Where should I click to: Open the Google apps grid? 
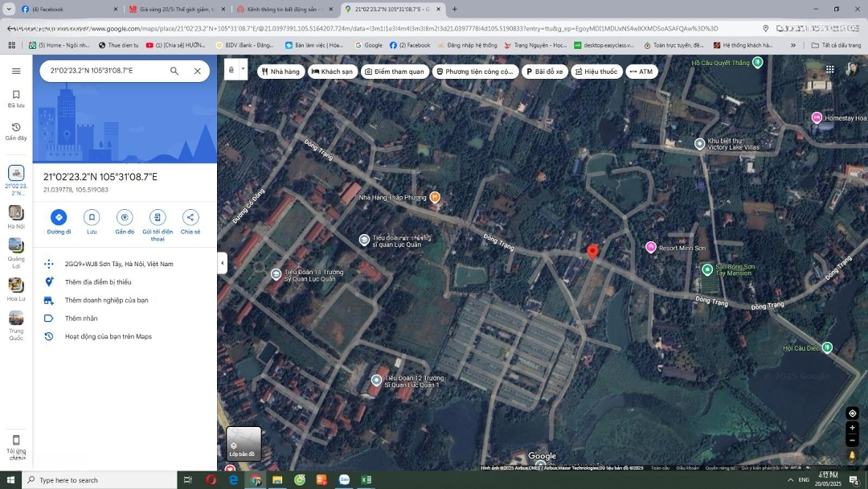click(x=829, y=70)
